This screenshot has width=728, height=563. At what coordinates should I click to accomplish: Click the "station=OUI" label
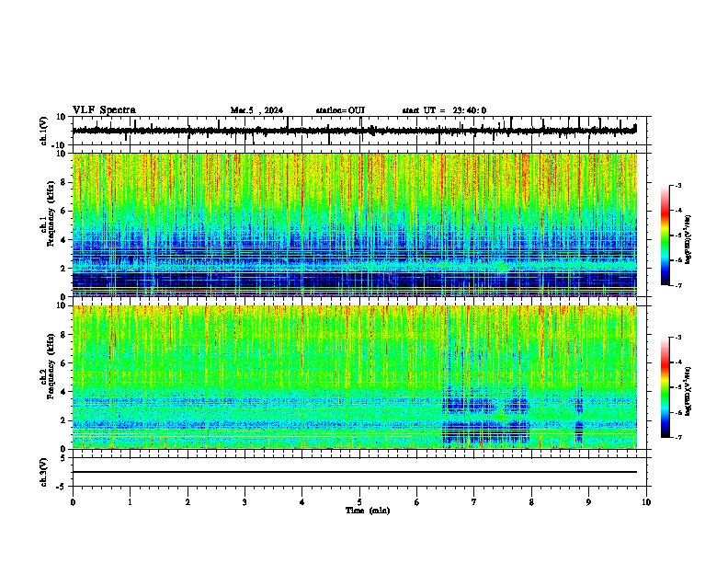point(340,110)
